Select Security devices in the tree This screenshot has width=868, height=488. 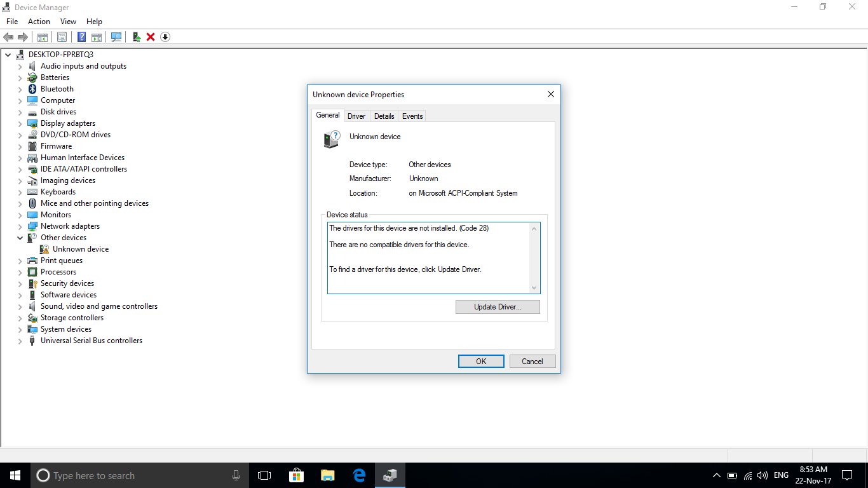(x=67, y=283)
